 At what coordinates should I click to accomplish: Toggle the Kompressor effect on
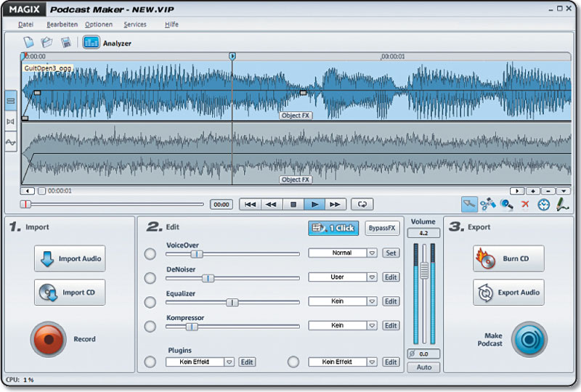[x=150, y=326]
